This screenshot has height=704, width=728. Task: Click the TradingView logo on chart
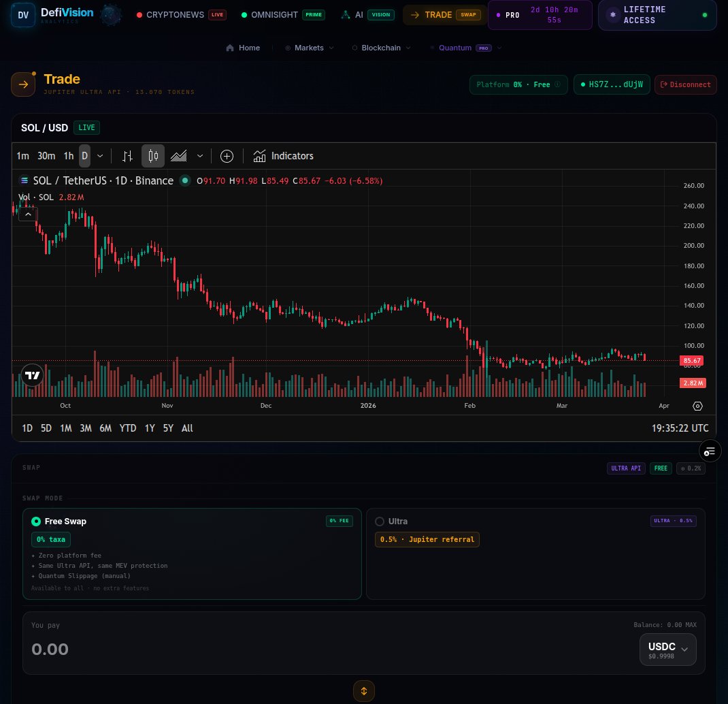coord(33,375)
